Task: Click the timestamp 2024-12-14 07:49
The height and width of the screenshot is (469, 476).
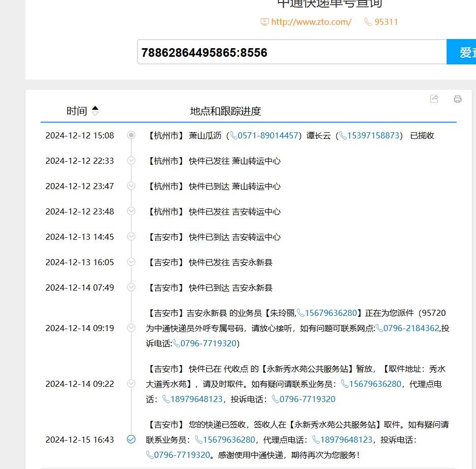Action: [80, 287]
